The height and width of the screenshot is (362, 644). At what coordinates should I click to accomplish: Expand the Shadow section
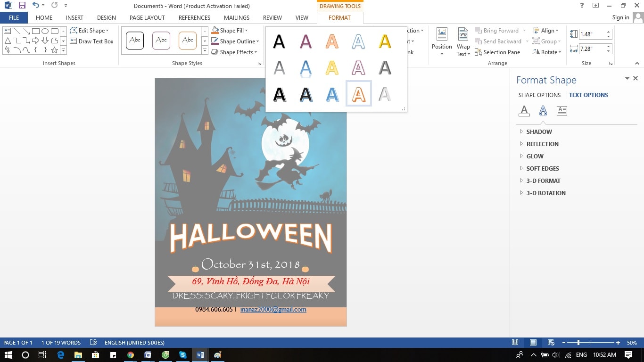pyautogui.click(x=539, y=132)
